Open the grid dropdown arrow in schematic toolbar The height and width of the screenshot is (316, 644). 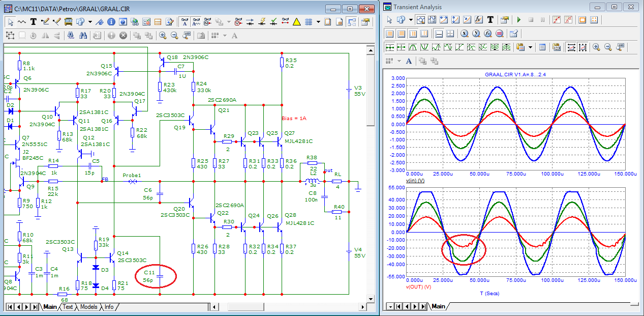point(319,22)
